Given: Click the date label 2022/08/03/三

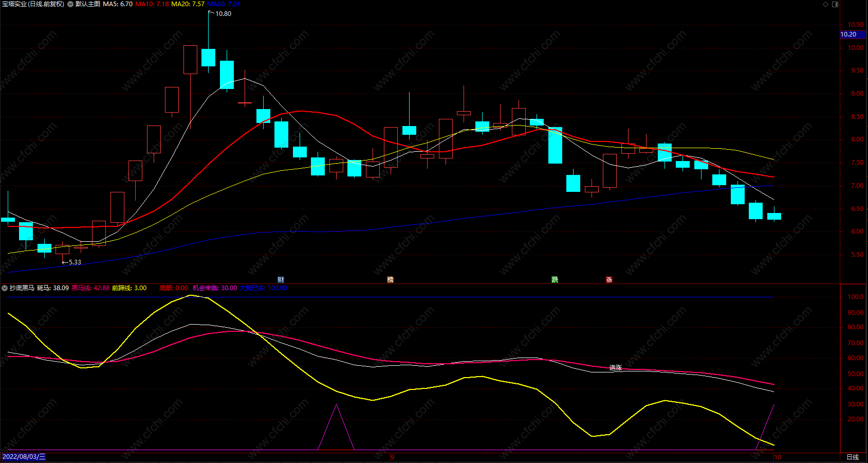Looking at the screenshot, I should click(24, 457).
